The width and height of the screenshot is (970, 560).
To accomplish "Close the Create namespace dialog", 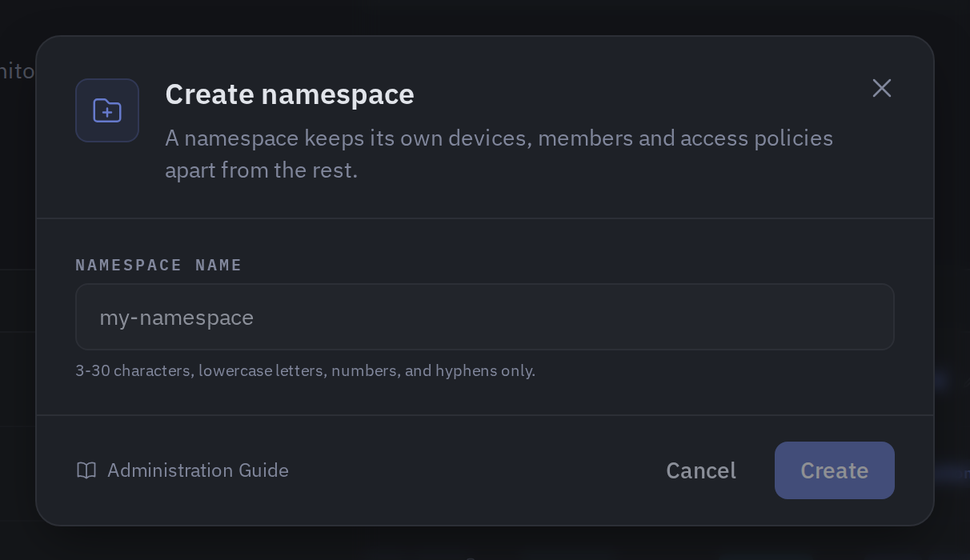I will [881, 88].
